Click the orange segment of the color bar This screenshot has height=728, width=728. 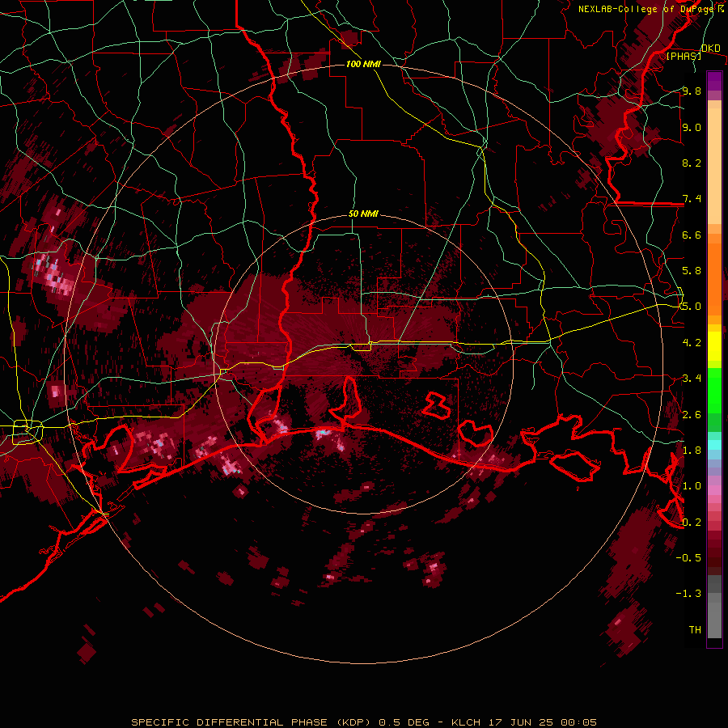pos(714,278)
